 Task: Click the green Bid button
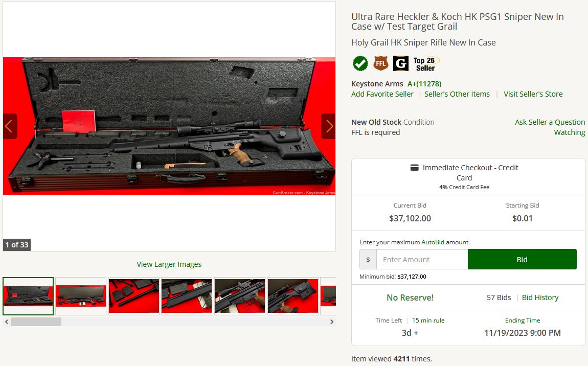[522, 260]
